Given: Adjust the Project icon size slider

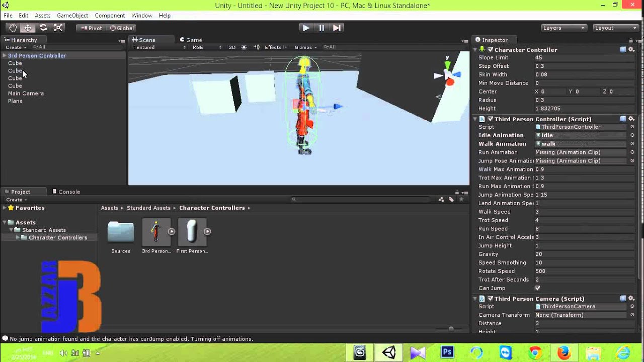Looking at the screenshot, I should click(451, 329).
